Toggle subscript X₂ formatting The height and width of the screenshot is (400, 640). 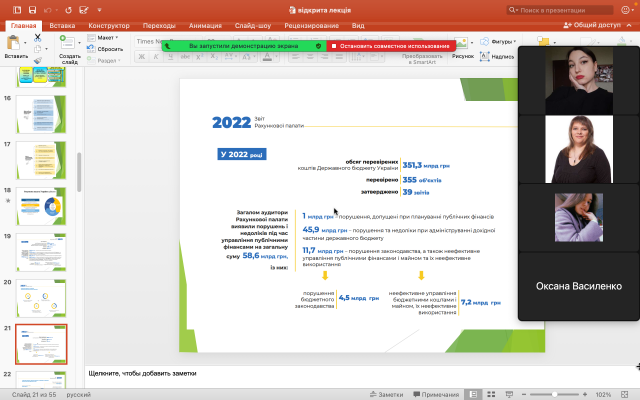214,57
